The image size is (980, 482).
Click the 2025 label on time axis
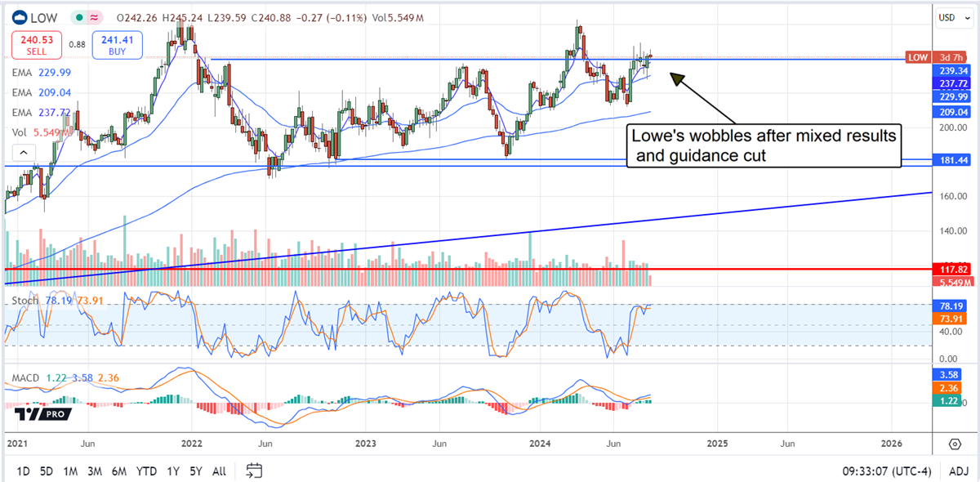pos(716,443)
